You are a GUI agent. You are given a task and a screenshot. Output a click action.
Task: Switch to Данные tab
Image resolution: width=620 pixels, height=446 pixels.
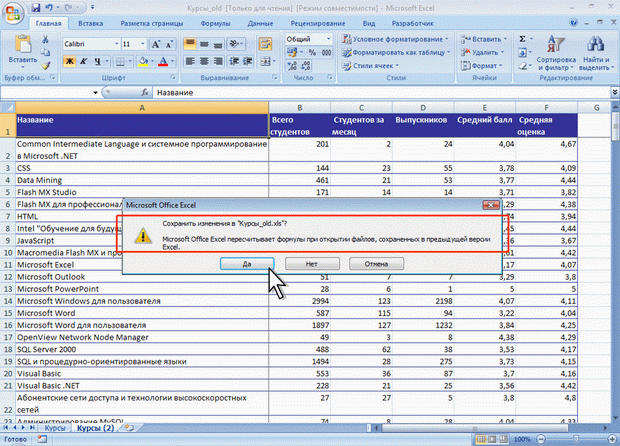260,23
